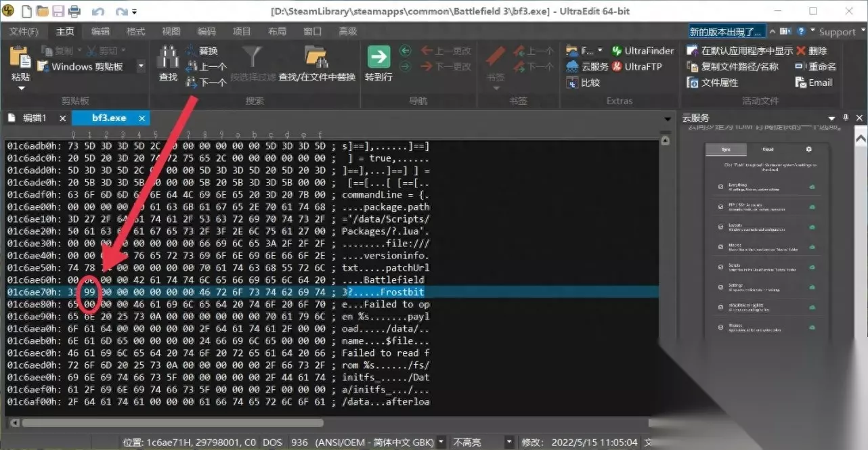Click the New file icon in title bar
The height and width of the screenshot is (450, 868).
coord(26,12)
